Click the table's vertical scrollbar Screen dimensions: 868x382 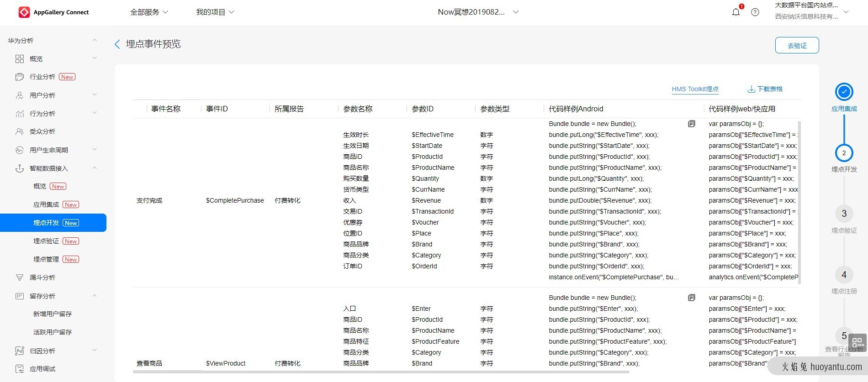point(799,202)
